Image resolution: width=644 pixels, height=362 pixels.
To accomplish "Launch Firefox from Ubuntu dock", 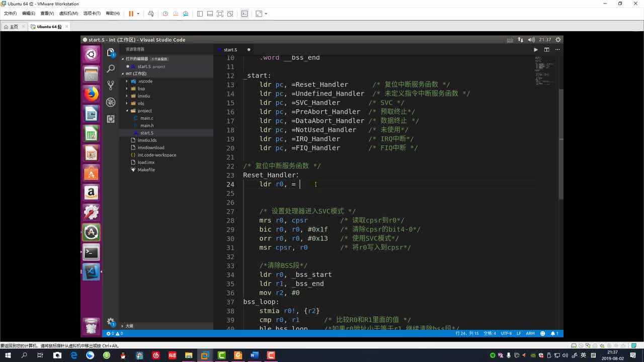I will 91,94.
